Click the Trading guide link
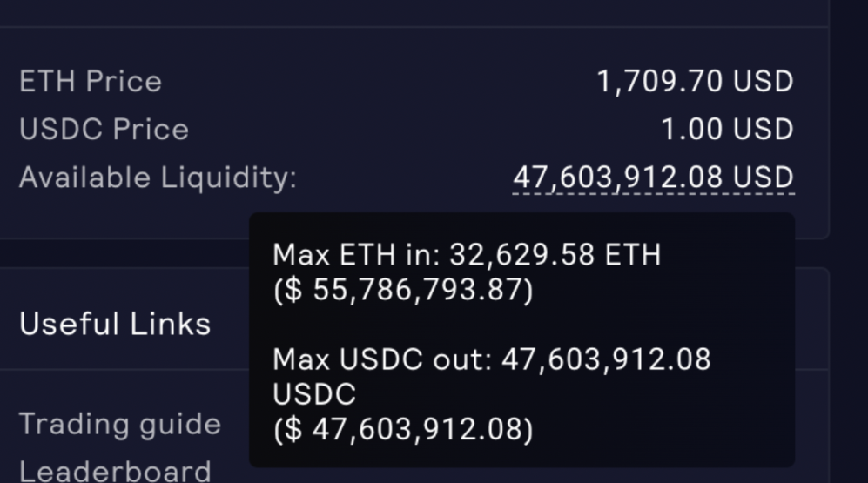 [120, 425]
